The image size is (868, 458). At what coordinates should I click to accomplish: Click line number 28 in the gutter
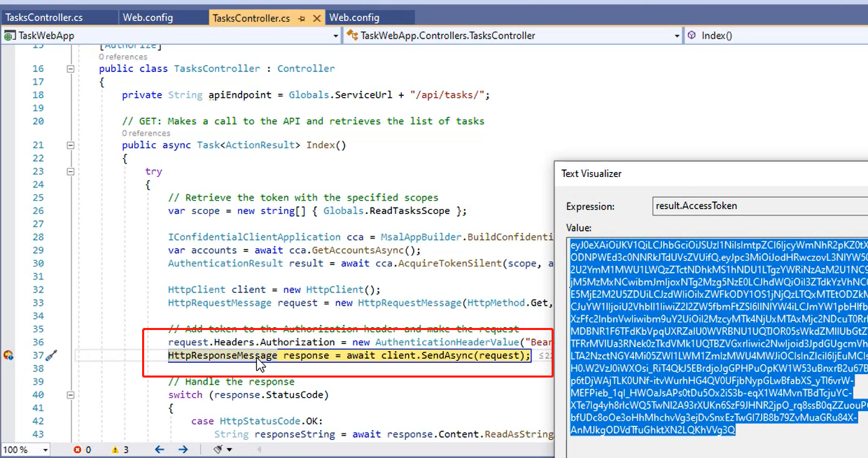[38, 237]
